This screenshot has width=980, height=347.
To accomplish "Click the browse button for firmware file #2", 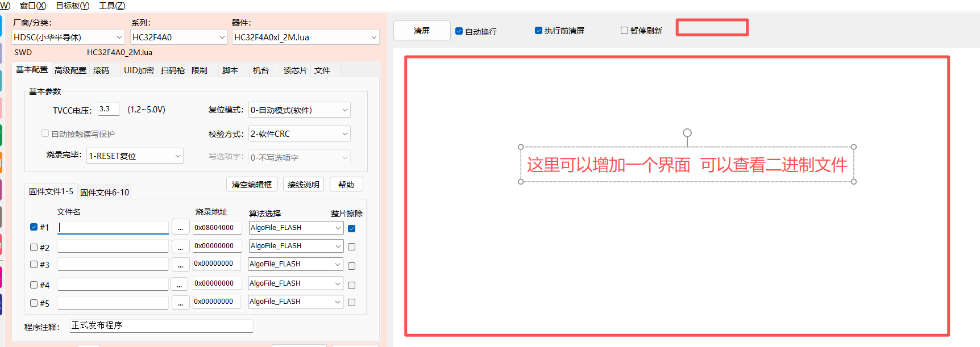I will 180,246.
